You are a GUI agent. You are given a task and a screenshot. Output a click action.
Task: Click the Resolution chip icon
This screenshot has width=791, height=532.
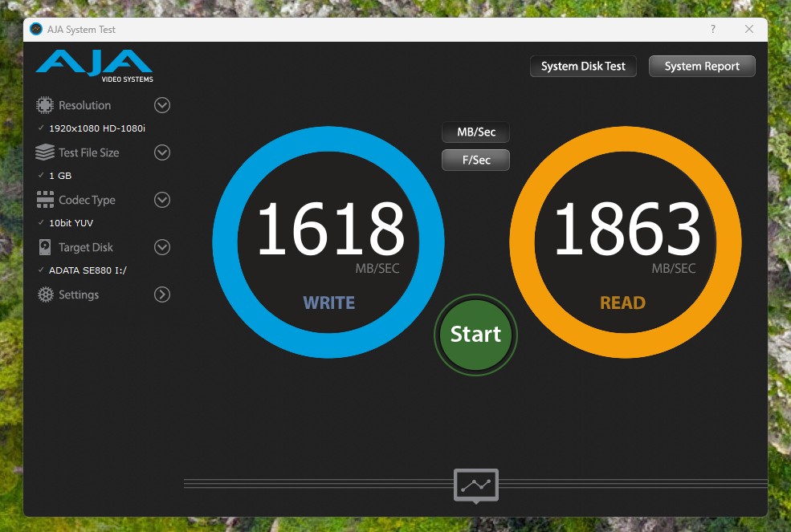(45, 105)
